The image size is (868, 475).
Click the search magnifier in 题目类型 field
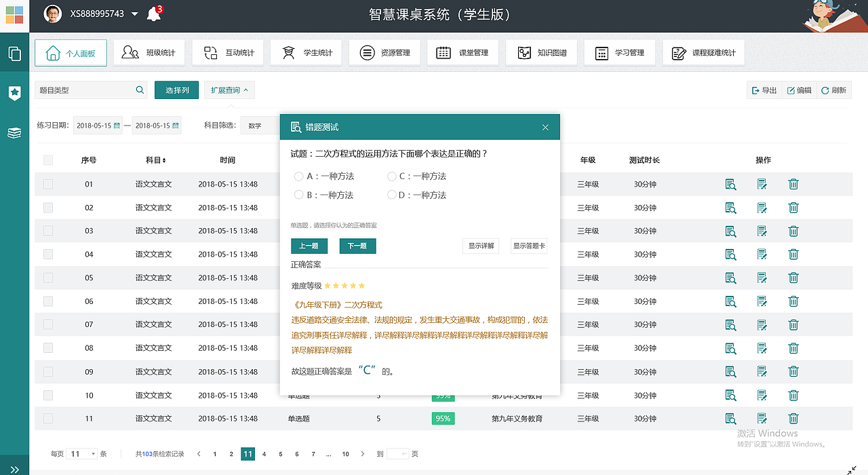point(140,89)
